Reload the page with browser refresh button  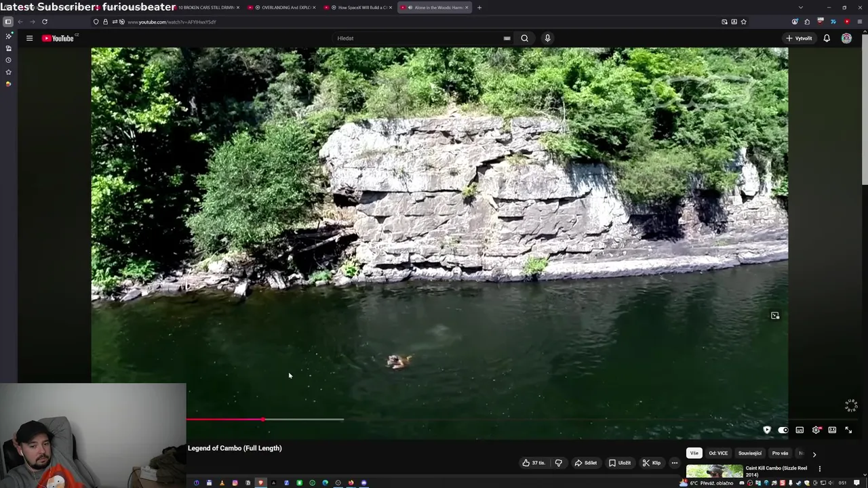pyautogui.click(x=45, y=22)
